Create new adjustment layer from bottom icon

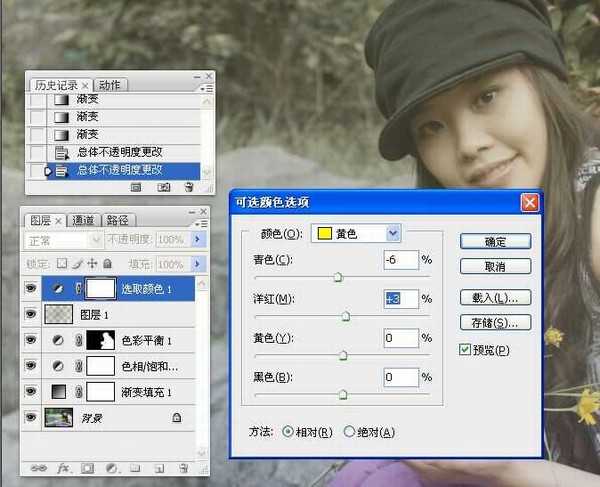pos(111,468)
